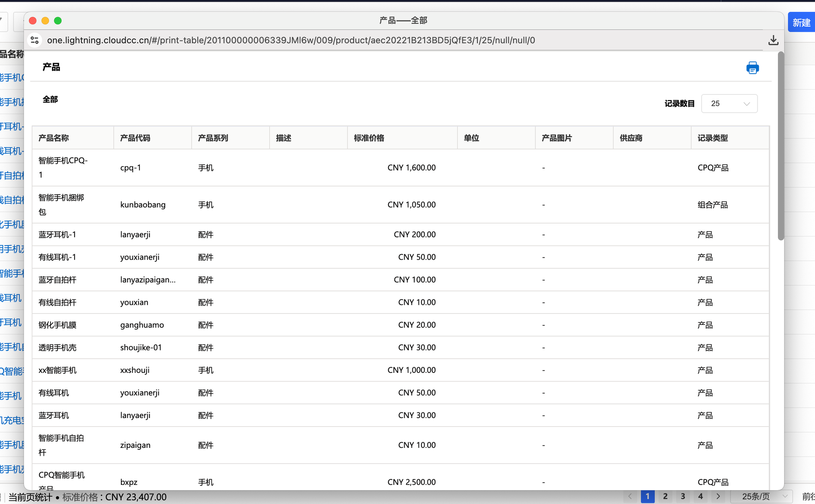Image resolution: width=815 pixels, height=504 pixels.
Task: Click the lanyazipaigan... product code cell
Action: click(148, 280)
